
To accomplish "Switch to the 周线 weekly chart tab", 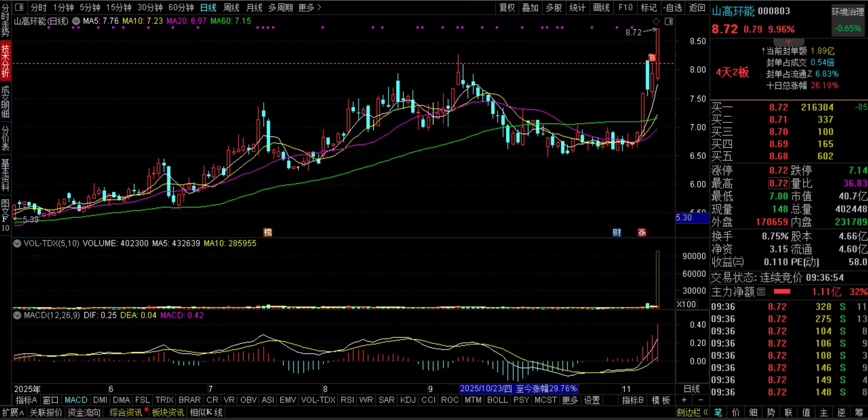I will [x=231, y=8].
